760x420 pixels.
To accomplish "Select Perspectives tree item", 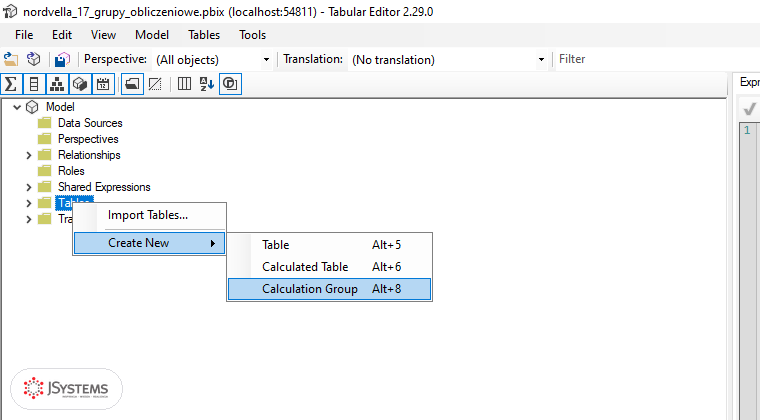I will tap(88, 139).
